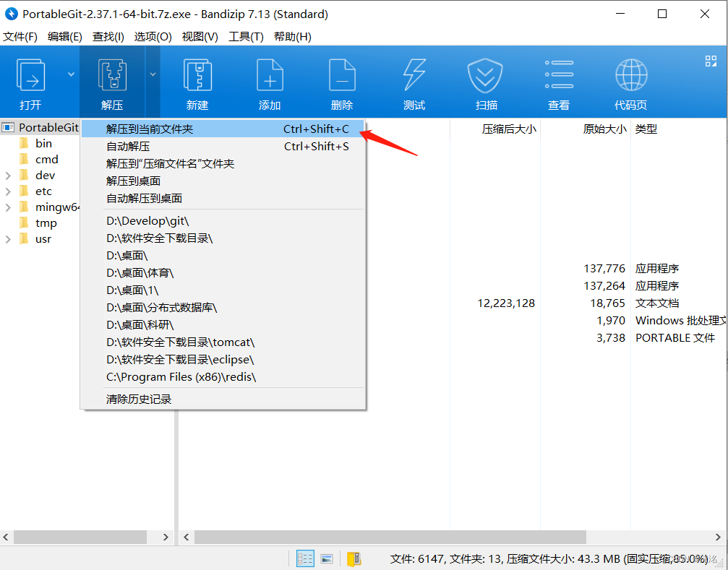Expand the mingw64 folder chevron
This screenshot has width=728, height=570.
pos(8,207)
